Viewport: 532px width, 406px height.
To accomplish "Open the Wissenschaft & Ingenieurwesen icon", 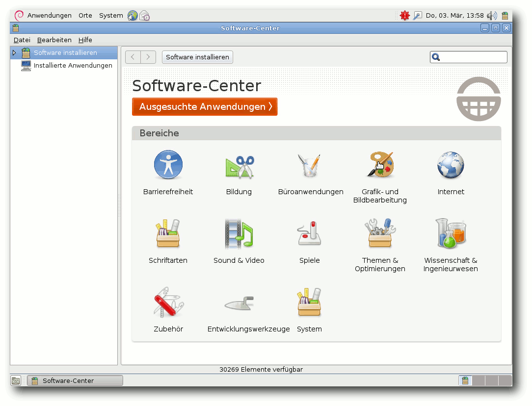I will coord(451,233).
